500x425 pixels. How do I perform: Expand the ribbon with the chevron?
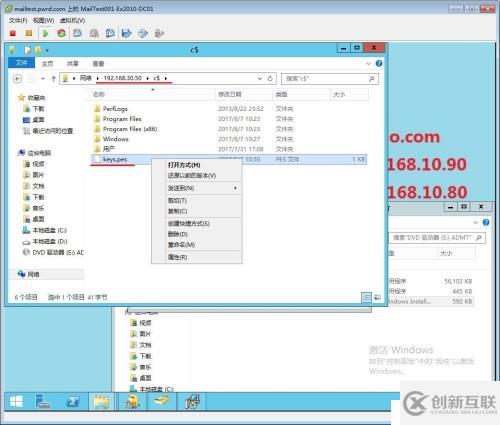[368, 63]
